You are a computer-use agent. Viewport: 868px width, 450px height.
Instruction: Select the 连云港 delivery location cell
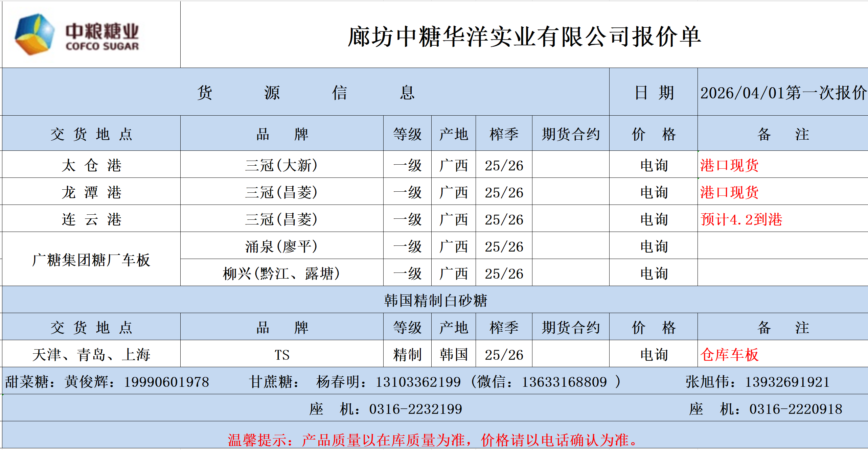(x=91, y=219)
